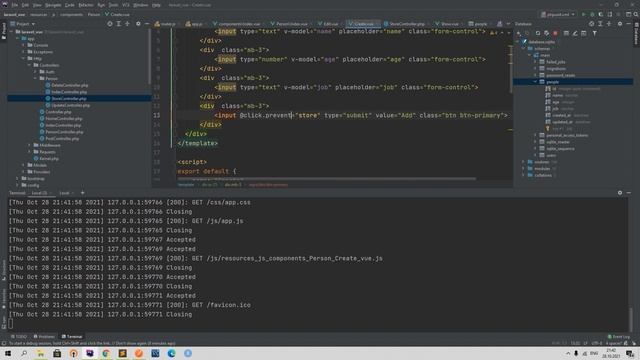Click the edit pencil icon in Database toolbar
640x360 pixels.
tap(575, 33)
